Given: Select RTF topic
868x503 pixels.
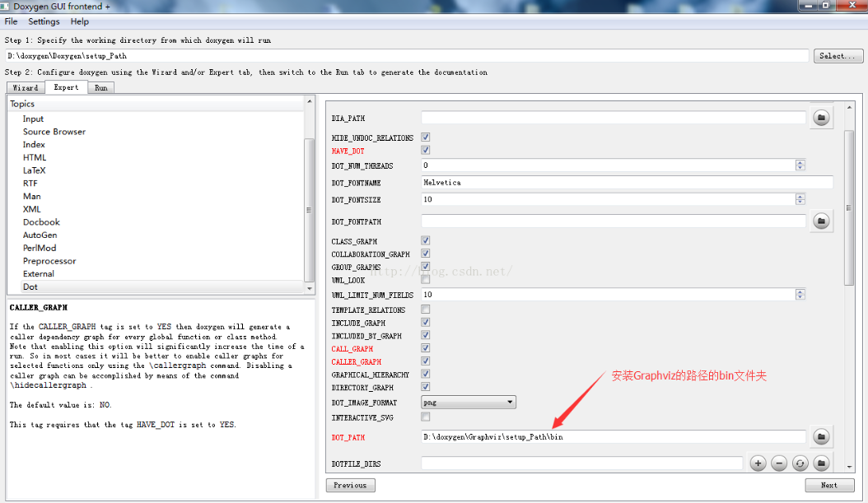Looking at the screenshot, I should (x=30, y=183).
